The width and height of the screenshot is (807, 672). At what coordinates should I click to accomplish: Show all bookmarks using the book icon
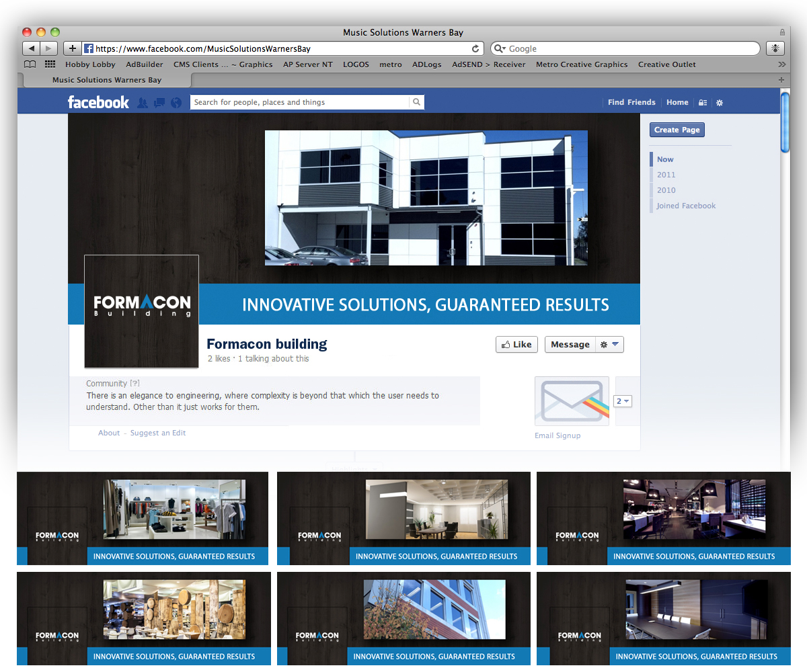tap(30, 65)
